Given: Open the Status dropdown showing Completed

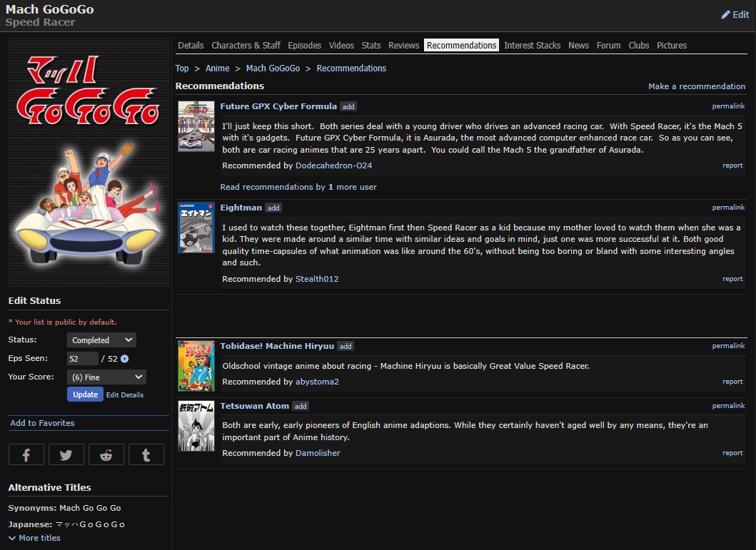Looking at the screenshot, I should pos(102,340).
